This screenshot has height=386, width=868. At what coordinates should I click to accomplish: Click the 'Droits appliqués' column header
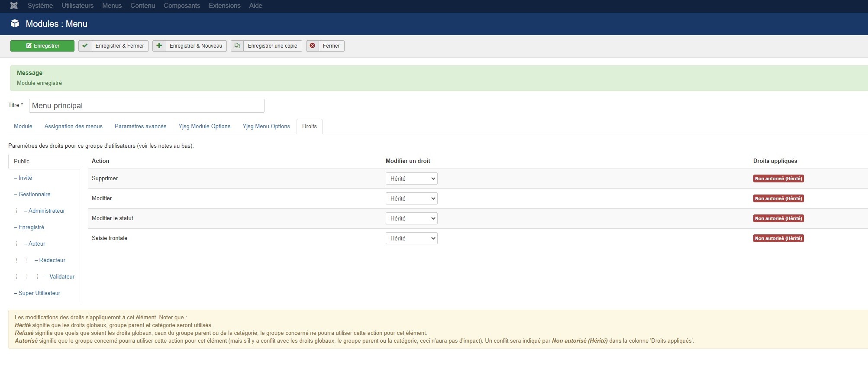(775, 161)
